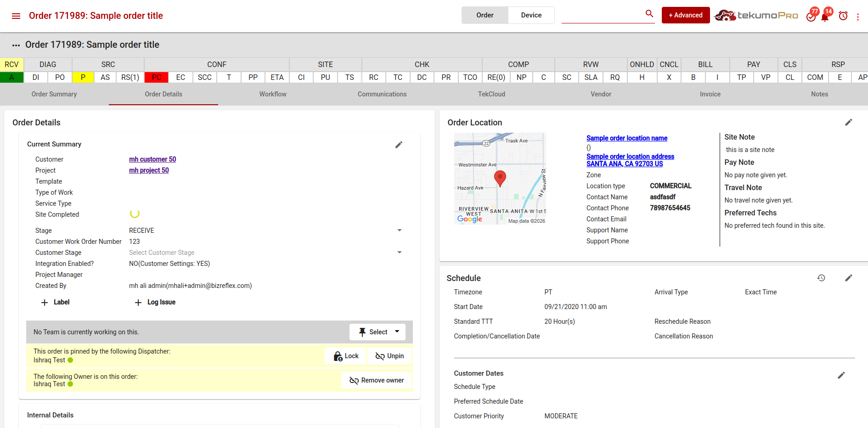Switch to the Workflow tab
This screenshot has height=428, width=868.
272,94
